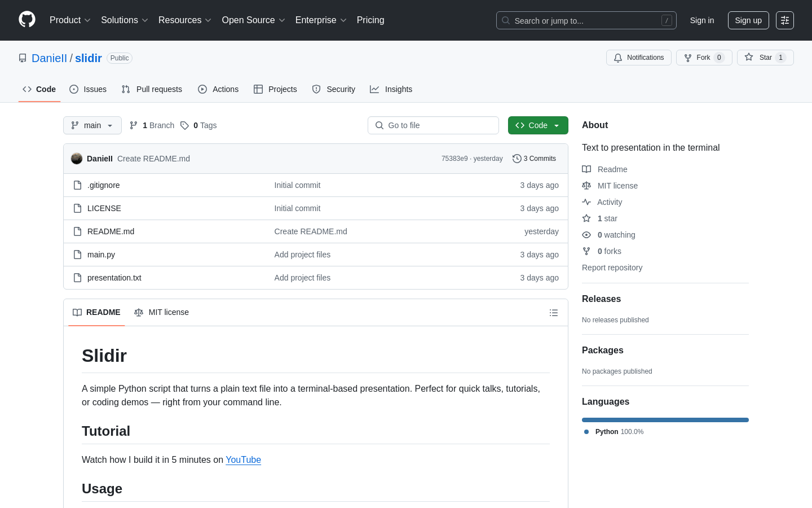Select the MIT license tab in file viewer
812x508 pixels.
click(161, 313)
